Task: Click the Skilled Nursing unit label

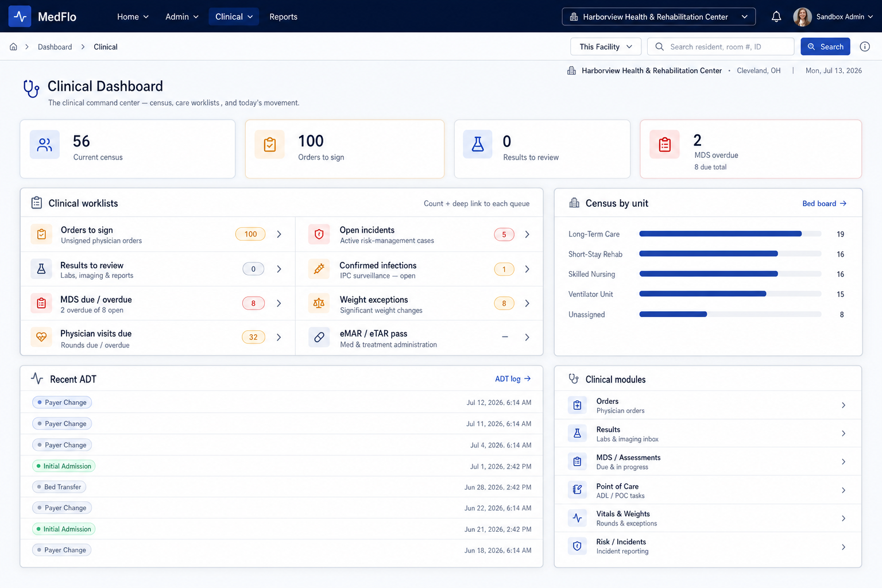Action: coord(591,274)
